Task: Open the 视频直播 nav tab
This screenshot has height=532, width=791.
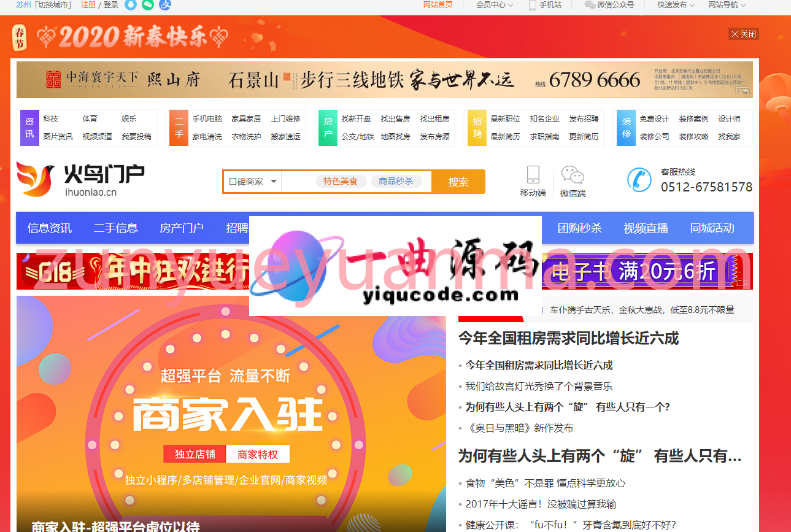Action: tap(646, 228)
